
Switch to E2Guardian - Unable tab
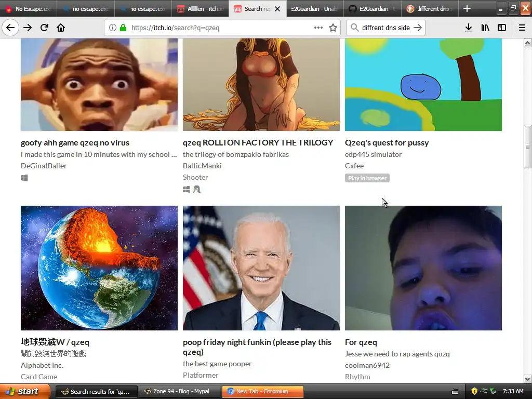[315, 8]
